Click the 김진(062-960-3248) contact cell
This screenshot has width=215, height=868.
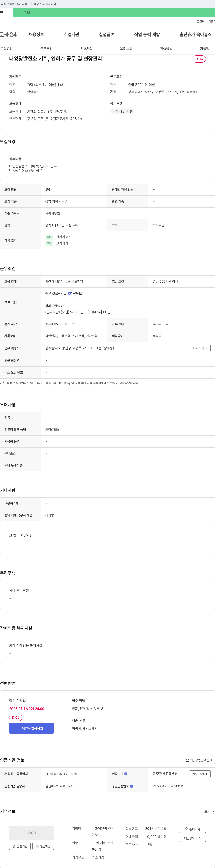[60, 786]
